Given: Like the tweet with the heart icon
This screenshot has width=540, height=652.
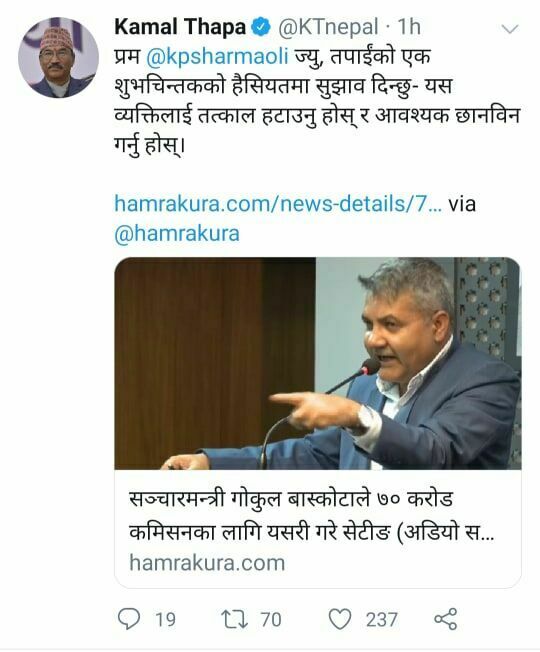Looking at the screenshot, I should point(340,619).
